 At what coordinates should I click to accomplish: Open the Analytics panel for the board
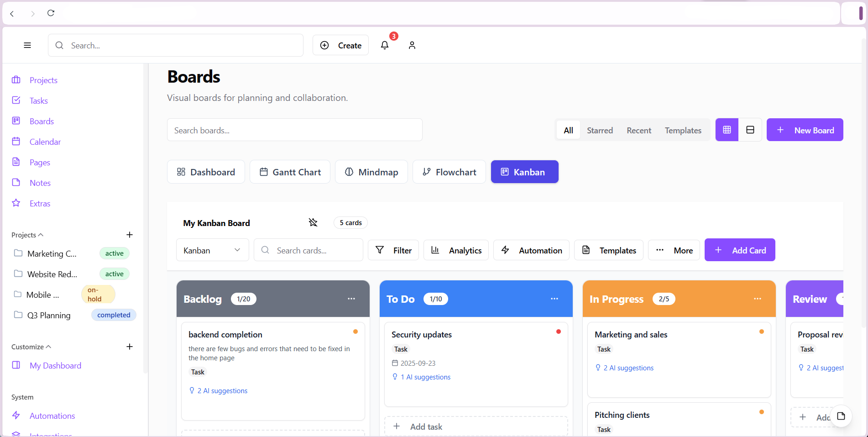(x=456, y=250)
